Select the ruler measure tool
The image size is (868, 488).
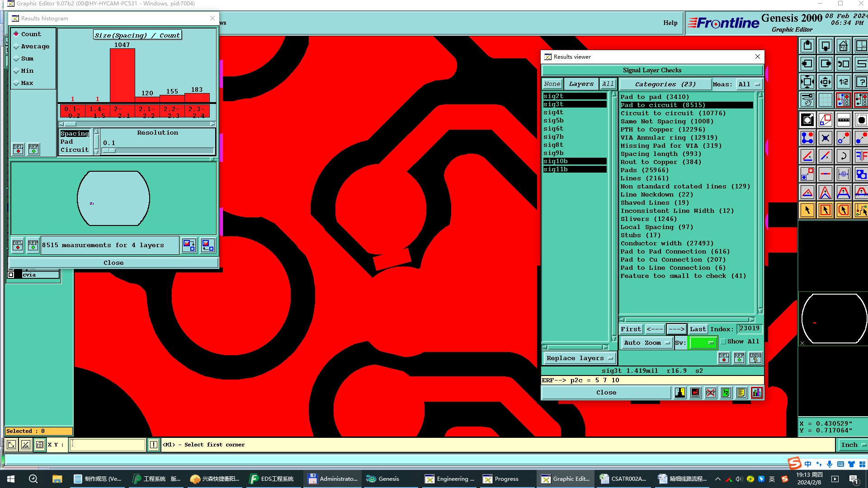coord(843,120)
